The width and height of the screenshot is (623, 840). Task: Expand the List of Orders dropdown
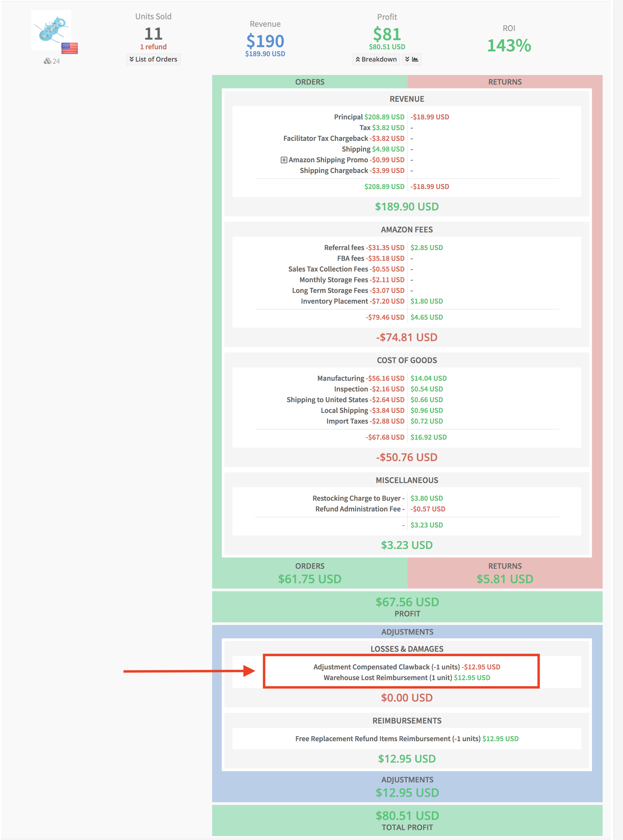click(153, 59)
